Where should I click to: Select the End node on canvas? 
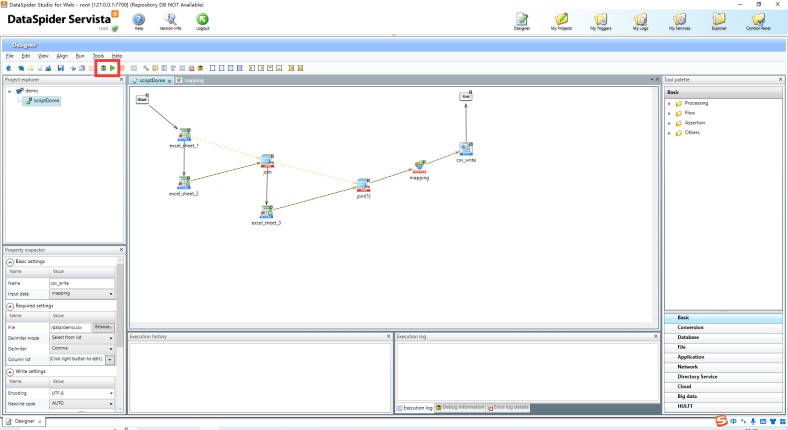coord(466,95)
